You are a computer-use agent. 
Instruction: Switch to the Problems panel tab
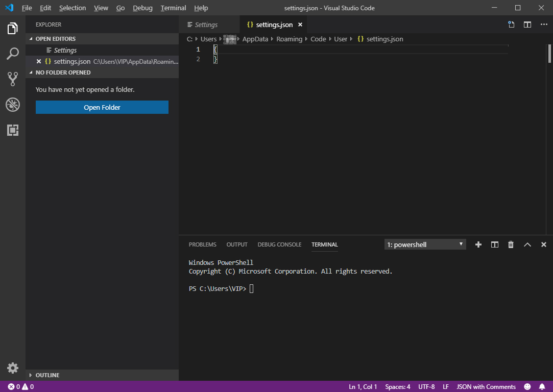pyautogui.click(x=202, y=244)
